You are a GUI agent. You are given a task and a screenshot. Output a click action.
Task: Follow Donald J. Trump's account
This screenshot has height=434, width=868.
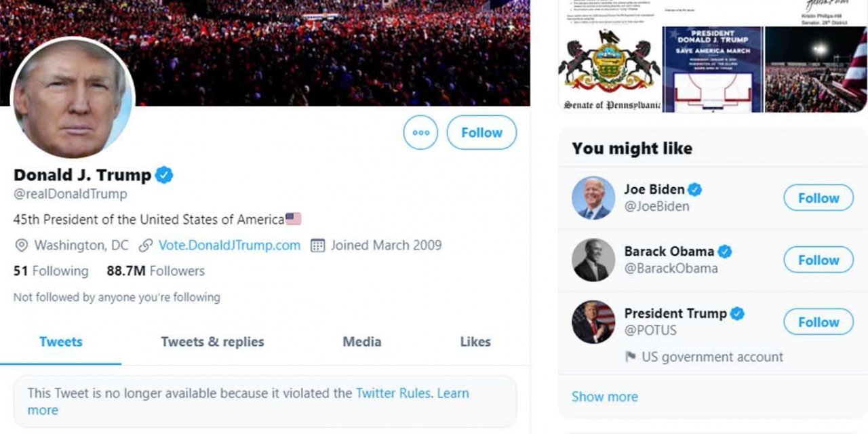click(x=481, y=132)
